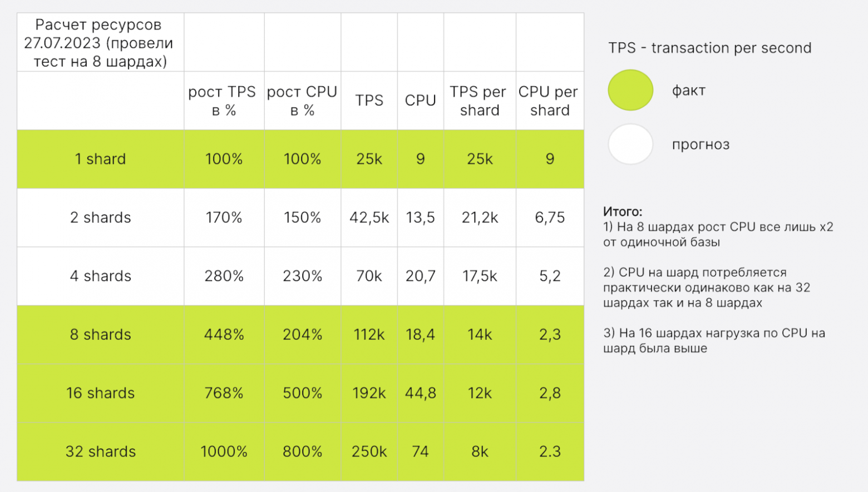Viewport: 868px width, 492px height.
Task: Click the 1000% TPS growth cell
Action: click(224, 451)
